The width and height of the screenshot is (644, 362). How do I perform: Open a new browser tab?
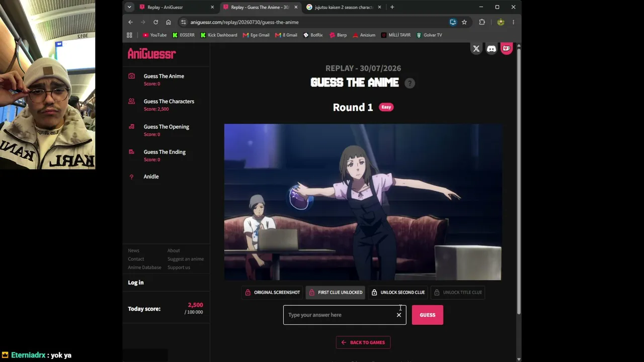click(x=392, y=7)
